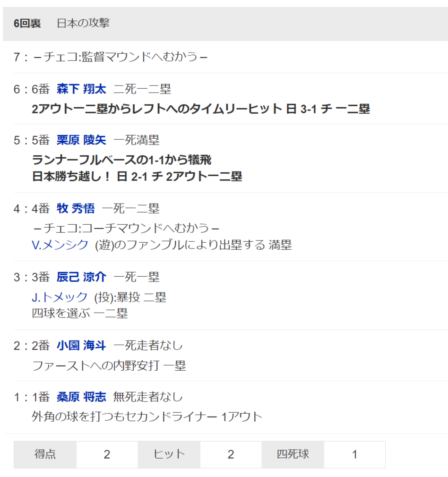Select the 得点 stats cell
This screenshot has height=477, width=448.
coord(45,454)
